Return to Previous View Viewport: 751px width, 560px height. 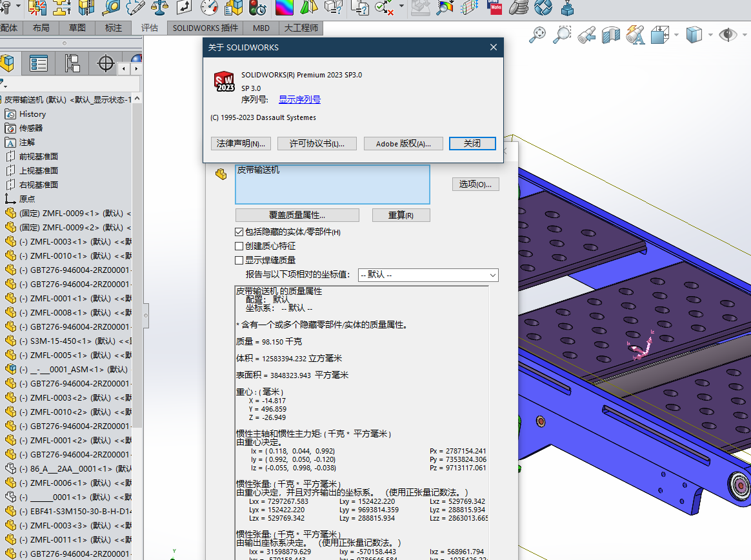[586, 34]
